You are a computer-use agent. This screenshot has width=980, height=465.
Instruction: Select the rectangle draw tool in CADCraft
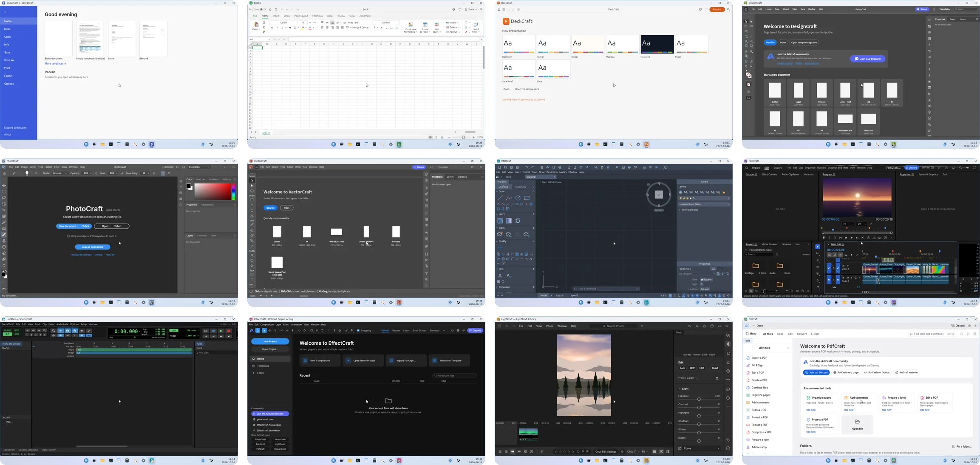(x=527, y=198)
